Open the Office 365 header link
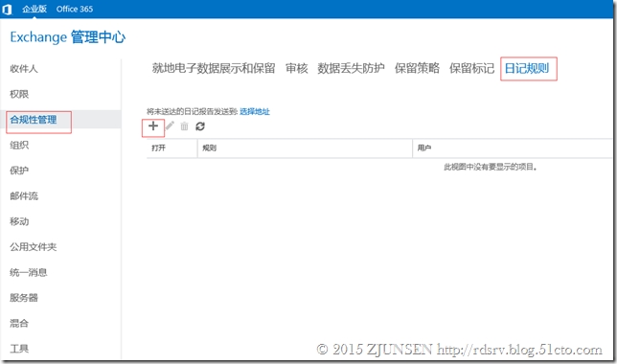Viewport: 617px width, 364px height. [75, 9]
